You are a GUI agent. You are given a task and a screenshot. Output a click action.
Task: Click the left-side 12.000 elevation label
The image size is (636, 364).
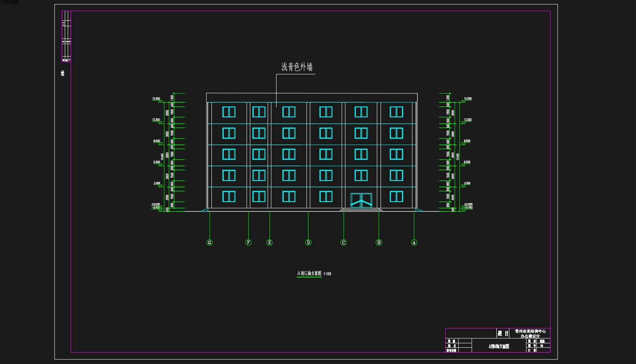[x=156, y=120]
